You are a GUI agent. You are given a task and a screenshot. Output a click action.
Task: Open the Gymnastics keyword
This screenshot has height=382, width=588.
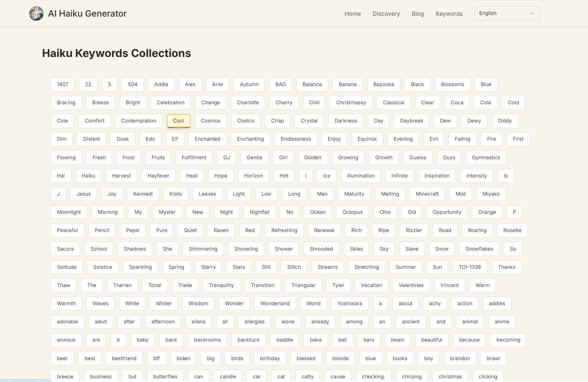486,158
